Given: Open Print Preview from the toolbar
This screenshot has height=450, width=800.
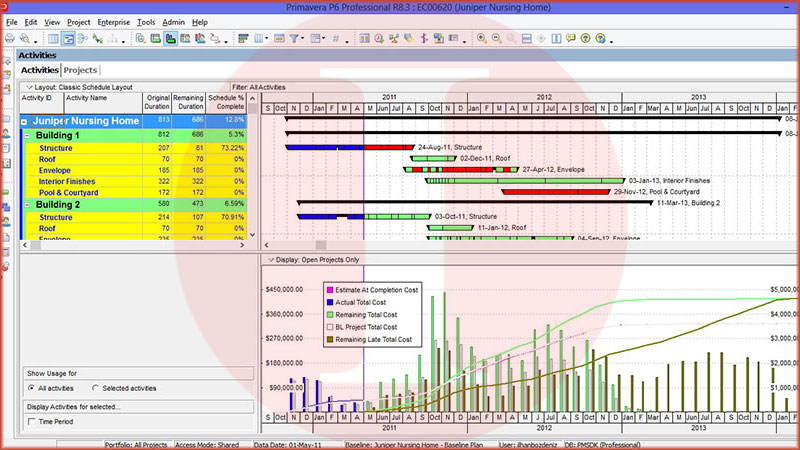Looking at the screenshot, I should (x=24, y=38).
